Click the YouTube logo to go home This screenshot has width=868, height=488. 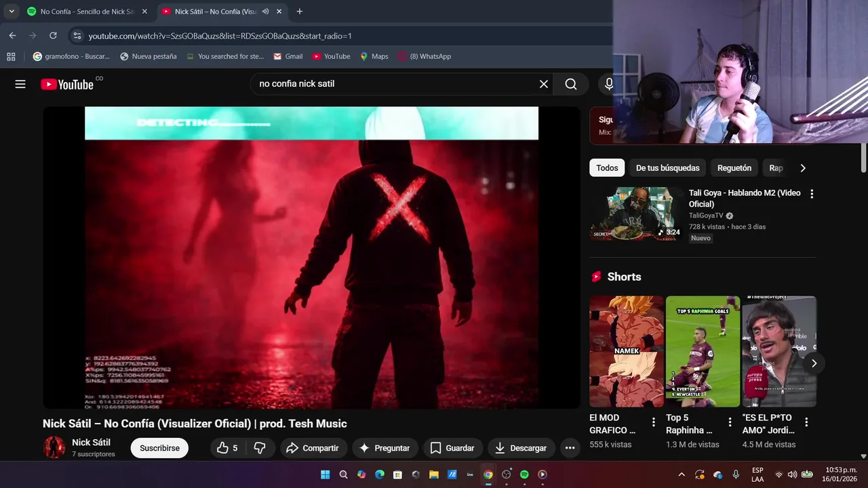tap(67, 84)
